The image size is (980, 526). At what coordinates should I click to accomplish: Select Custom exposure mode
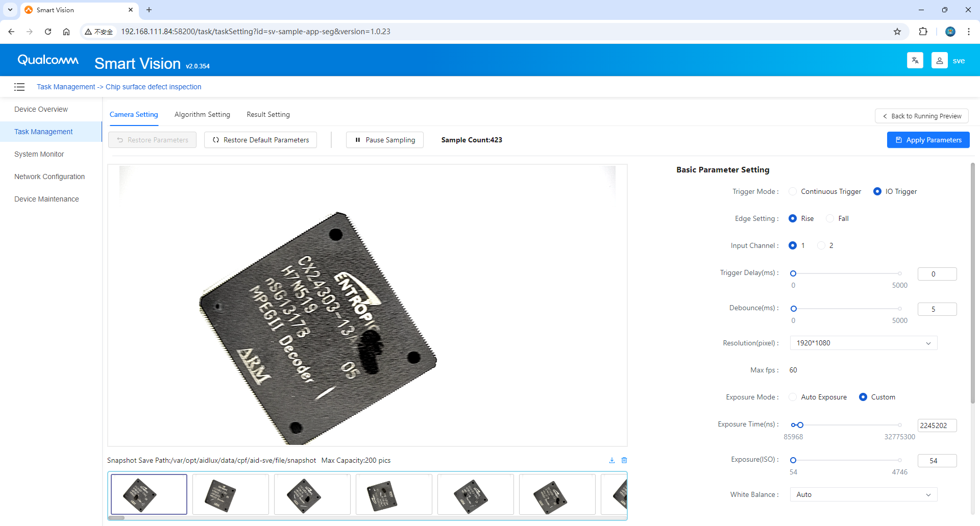click(x=863, y=397)
